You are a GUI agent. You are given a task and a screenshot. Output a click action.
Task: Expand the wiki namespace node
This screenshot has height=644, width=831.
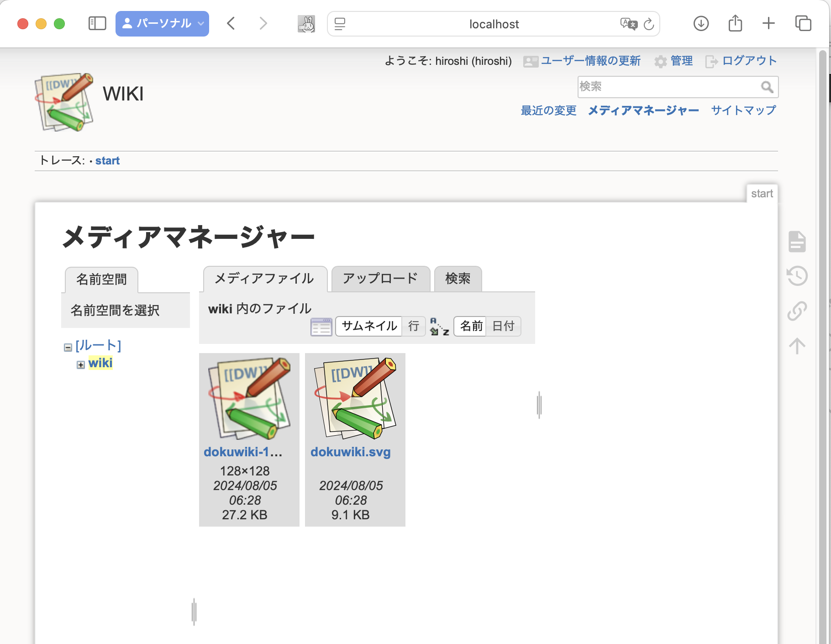point(81,364)
